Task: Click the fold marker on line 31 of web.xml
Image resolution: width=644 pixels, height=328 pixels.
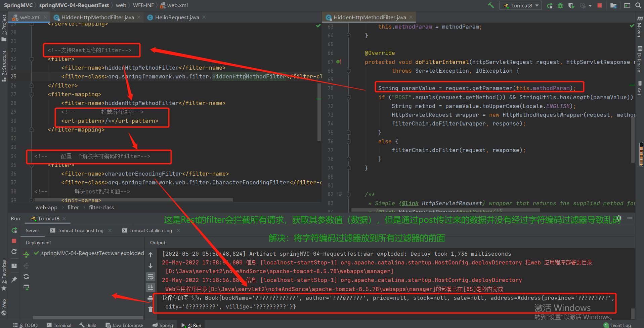Action: click(x=31, y=130)
